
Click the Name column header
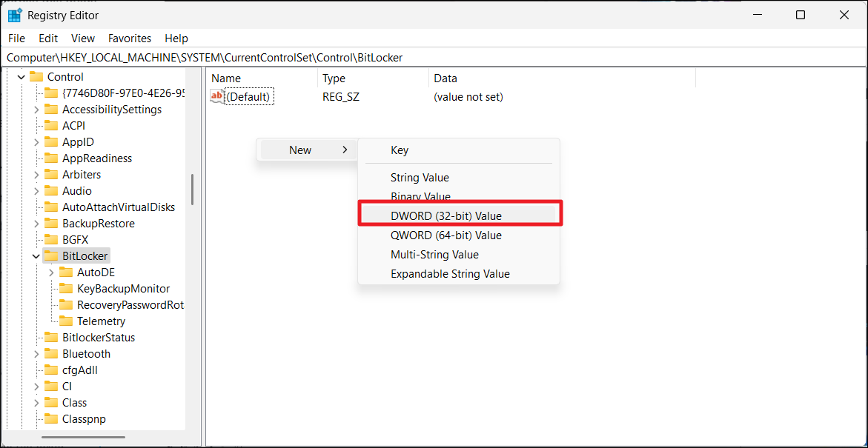pos(262,78)
